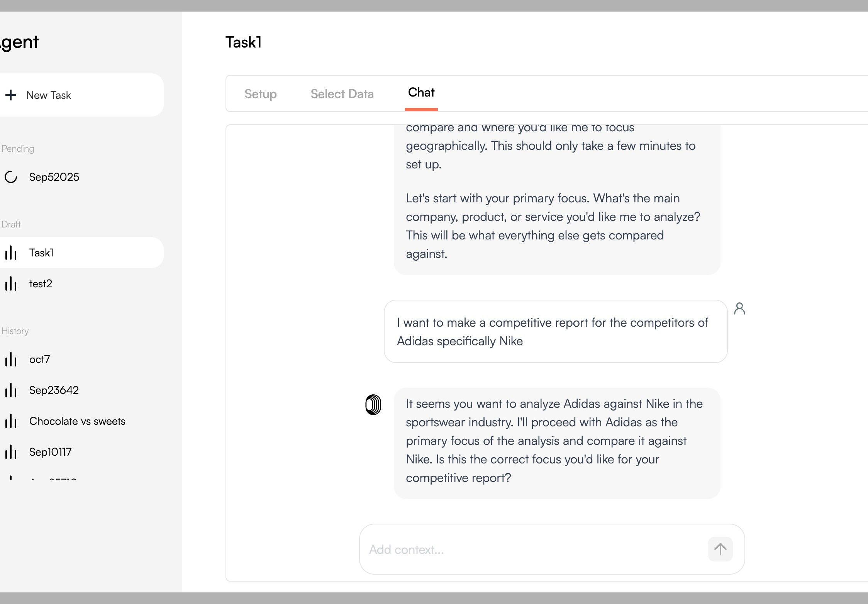This screenshot has width=868, height=604.
Task: Click the bar chart icon beside Sep10117
Action: (11, 452)
